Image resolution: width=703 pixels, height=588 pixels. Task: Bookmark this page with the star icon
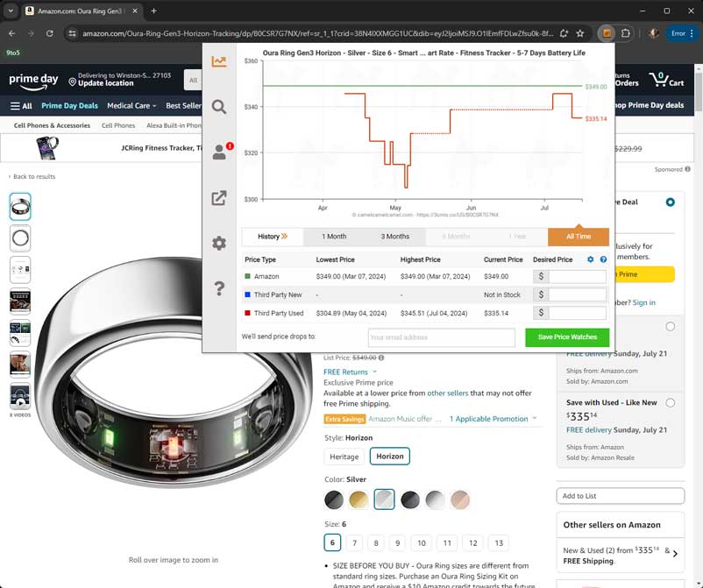coord(580,33)
